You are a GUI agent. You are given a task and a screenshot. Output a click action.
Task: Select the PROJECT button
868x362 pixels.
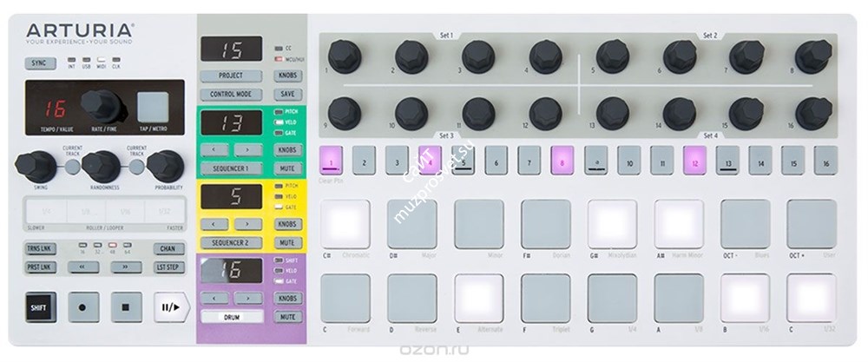coord(232,76)
